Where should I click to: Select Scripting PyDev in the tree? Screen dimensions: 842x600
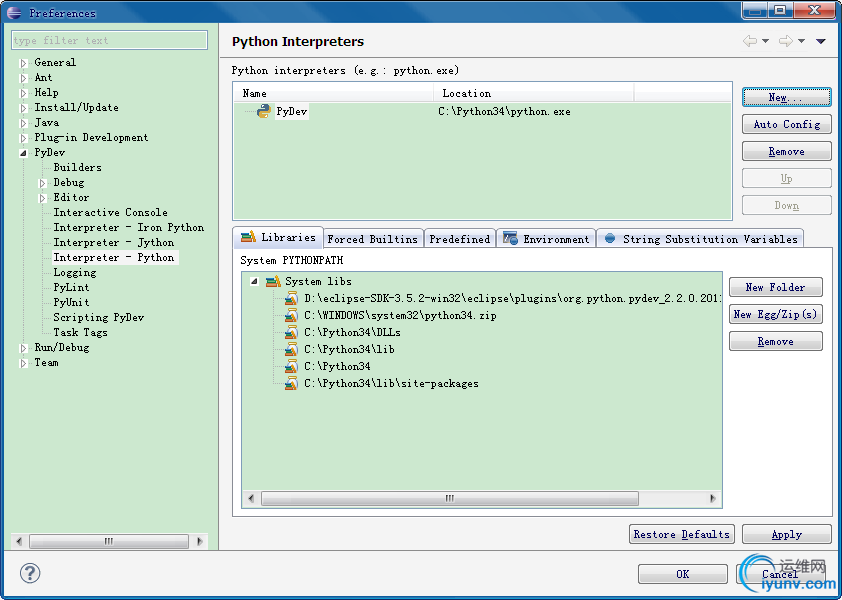98,317
